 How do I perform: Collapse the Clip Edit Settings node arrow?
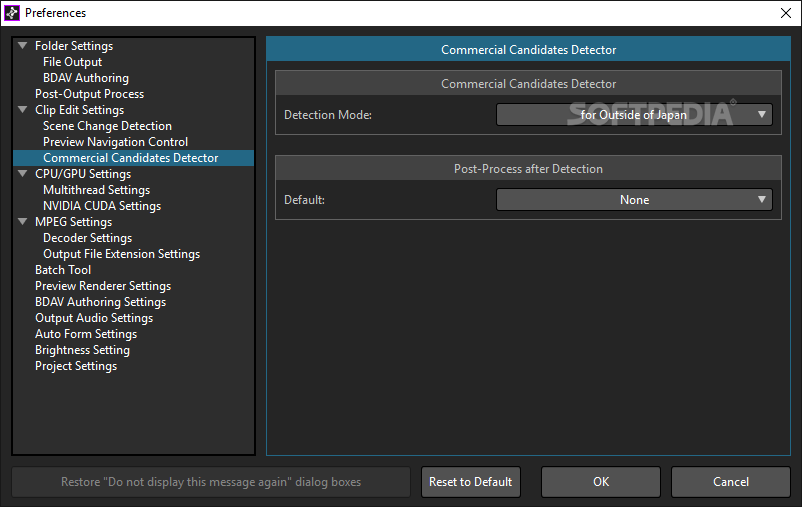[23, 109]
